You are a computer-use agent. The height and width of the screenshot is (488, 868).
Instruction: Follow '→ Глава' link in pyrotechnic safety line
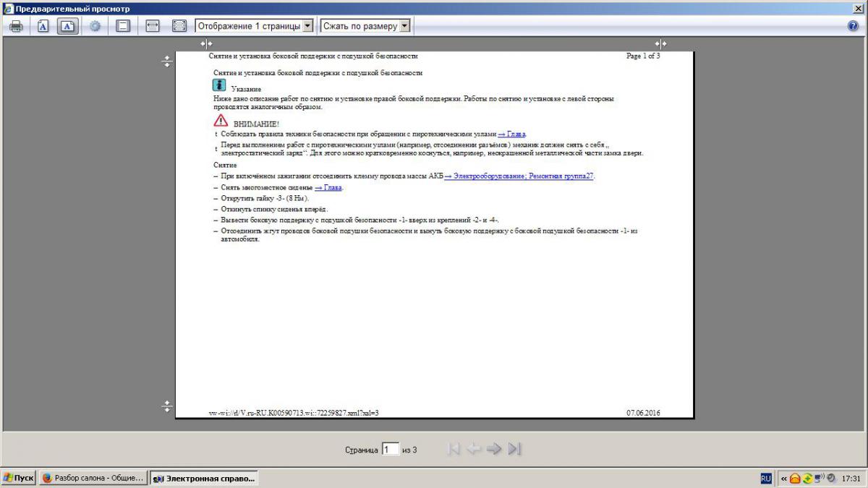pos(512,134)
